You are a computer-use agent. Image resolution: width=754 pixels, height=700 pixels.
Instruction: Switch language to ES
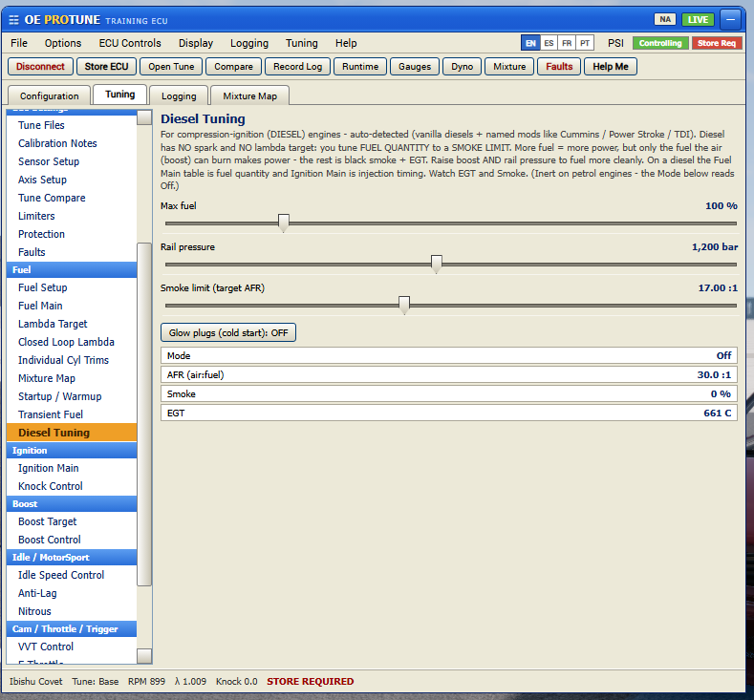pyautogui.click(x=549, y=43)
